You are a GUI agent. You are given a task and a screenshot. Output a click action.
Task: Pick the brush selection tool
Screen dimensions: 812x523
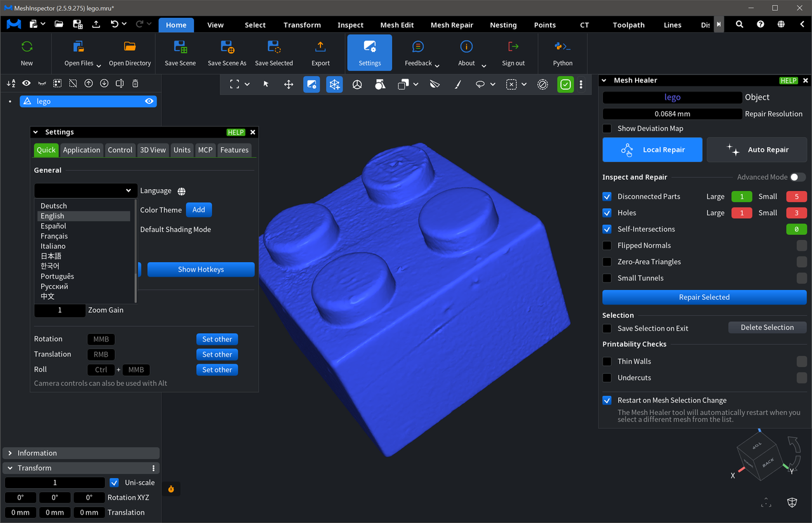pyautogui.click(x=457, y=84)
